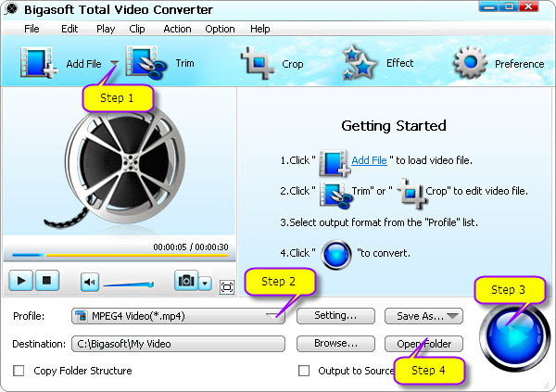Open the Option menu

click(x=220, y=29)
